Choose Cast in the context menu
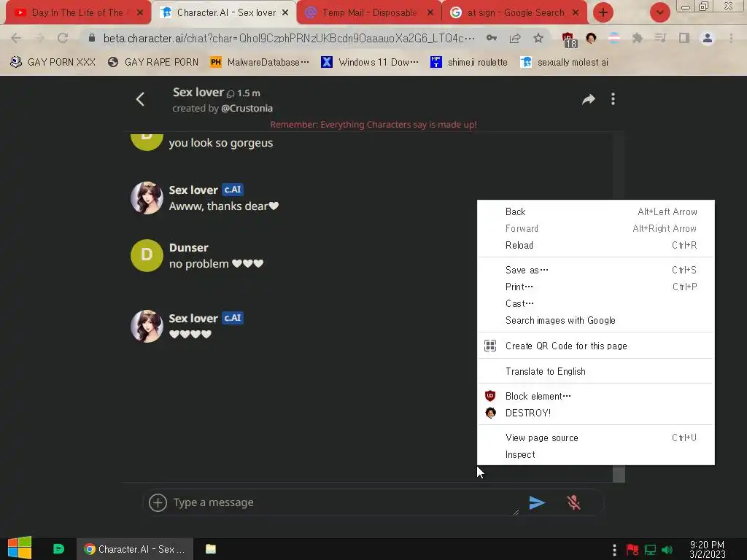Image resolution: width=747 pixels, height=560 pixels. pos(595,303)
